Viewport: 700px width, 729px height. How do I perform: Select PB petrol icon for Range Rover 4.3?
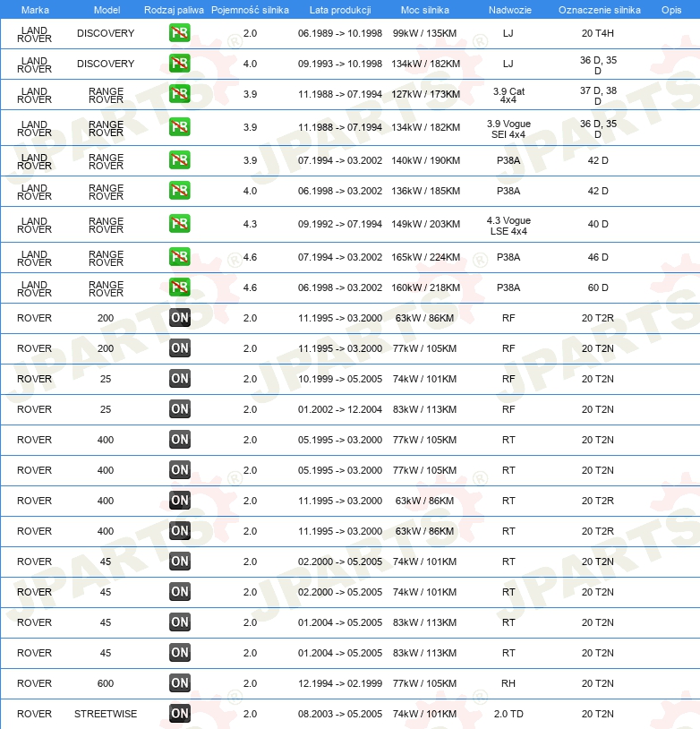pos(179,224)
